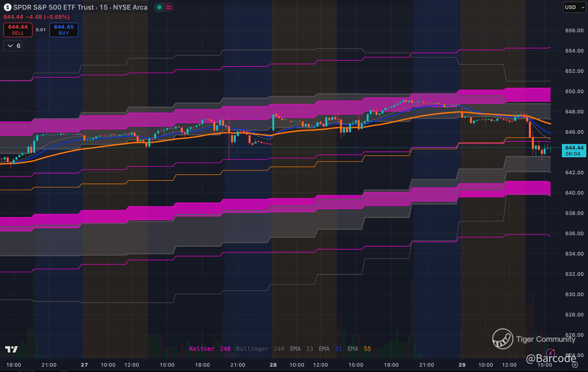Click the blue EMA 21 label
Screen dimensions: 588x372
coord(330,348)
